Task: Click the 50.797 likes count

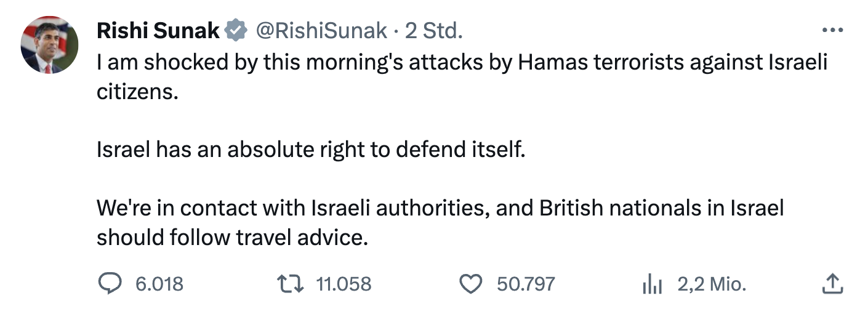Action: click(526, 284)
